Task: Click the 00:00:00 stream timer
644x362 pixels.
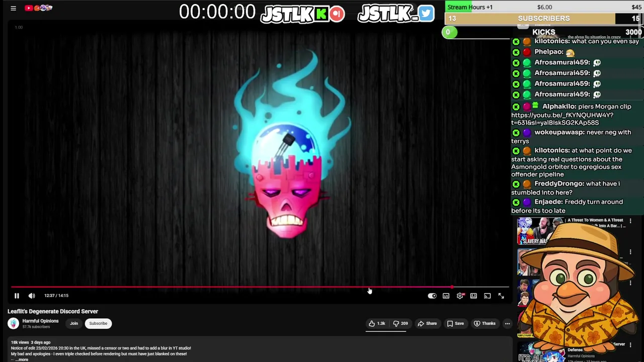Action: pyautogui.click(x=217, y=12)
